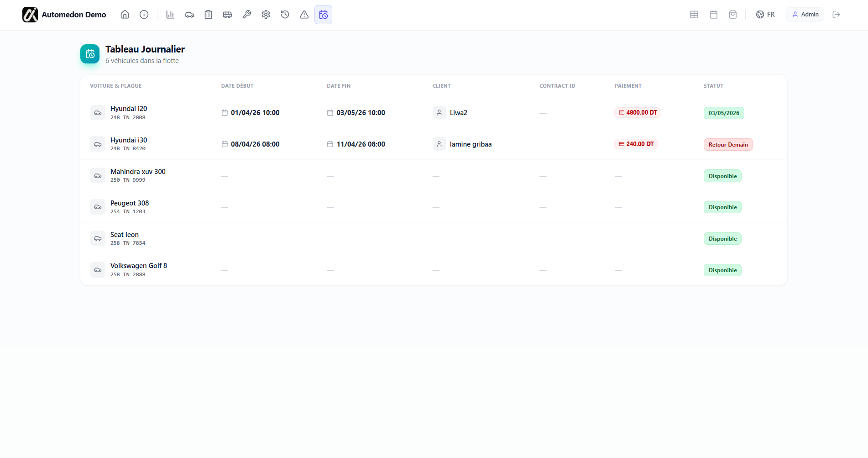Select the client Liwa2
This screenshot has width=868, height=458.
[x=458, y=112]
